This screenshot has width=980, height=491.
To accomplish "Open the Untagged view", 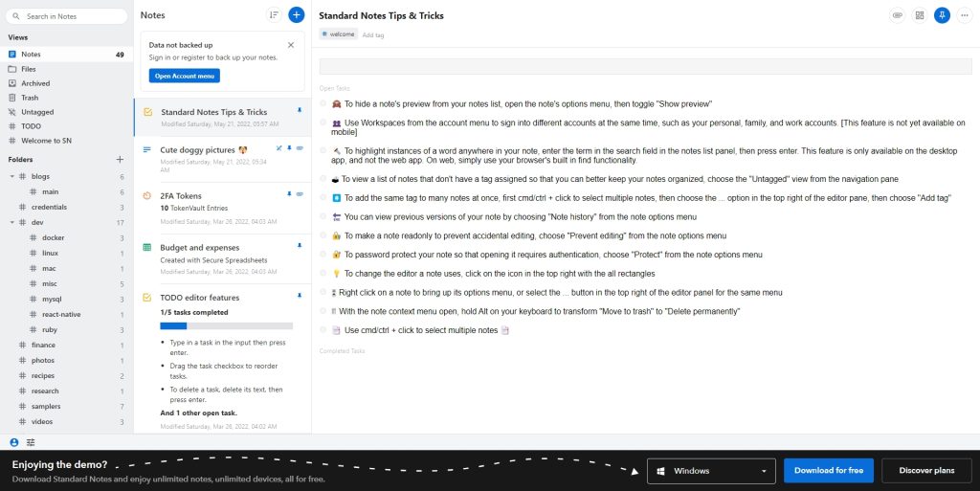I will [x=66, y=112].
